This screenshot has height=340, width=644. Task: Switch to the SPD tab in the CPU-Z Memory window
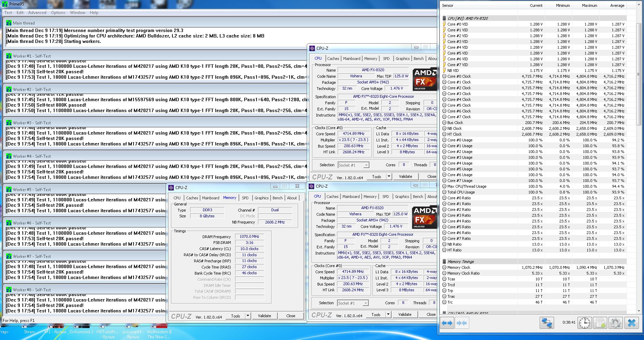point(245,198)
